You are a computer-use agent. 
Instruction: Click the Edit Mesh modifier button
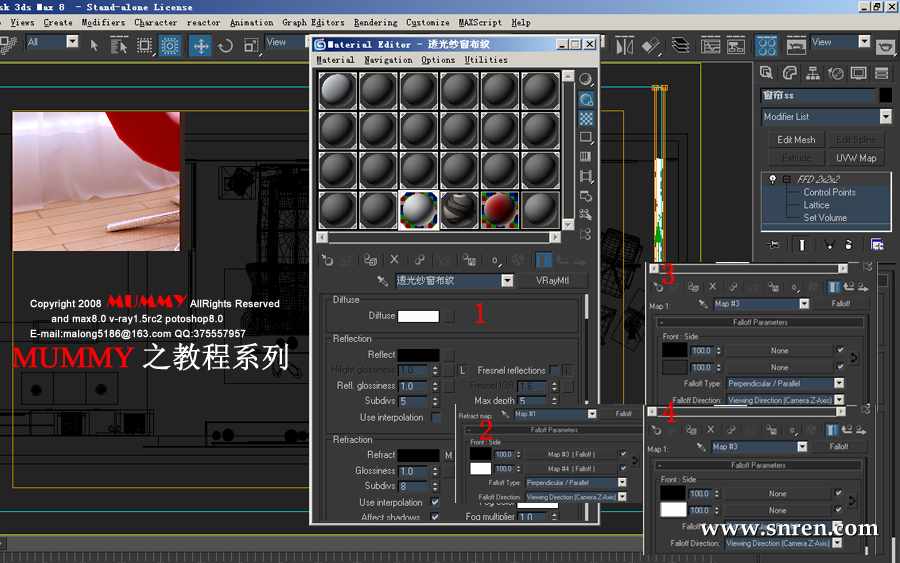pyautogui.click(x=796, y=139)
